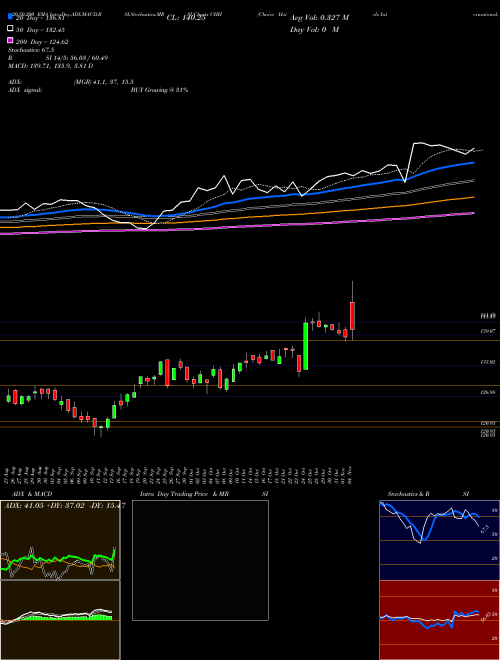
Task: Click the 67.5 stochastics value marker
Action: pyautogui.click(x=485, y=529)
